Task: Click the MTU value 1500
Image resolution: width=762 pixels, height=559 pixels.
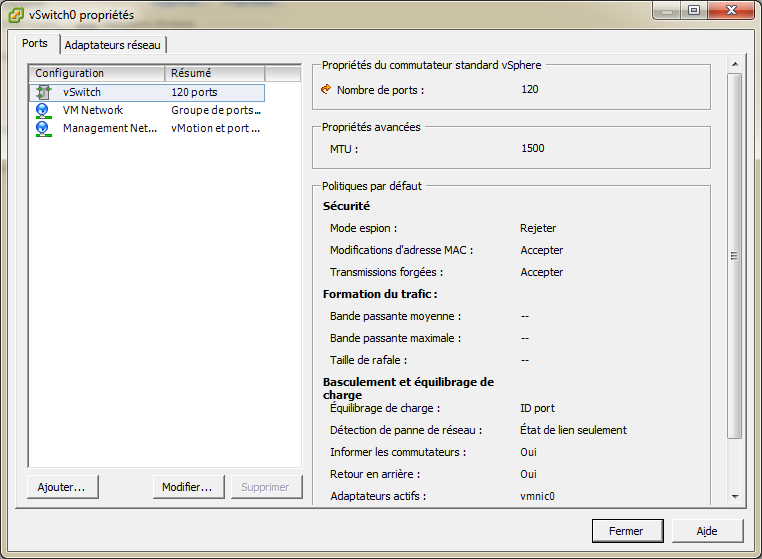Action: tap(533, 148)
